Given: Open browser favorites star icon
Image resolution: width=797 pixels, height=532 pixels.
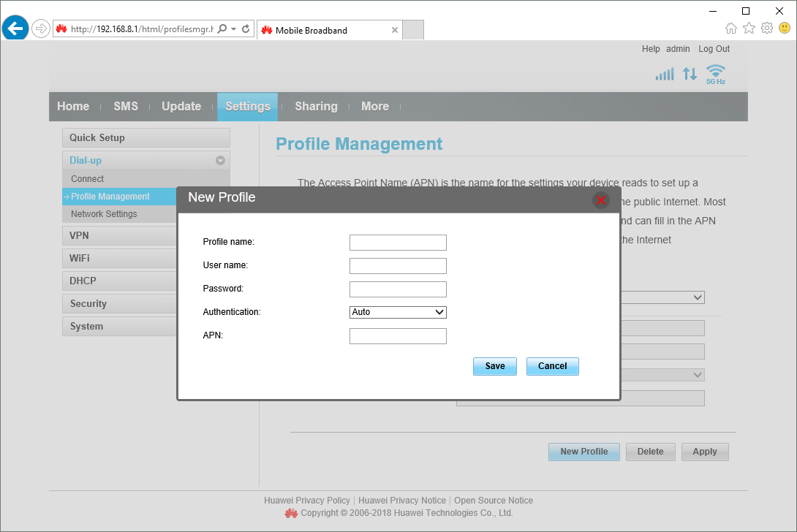Looking at the screenshot, I should coord(749,28).
